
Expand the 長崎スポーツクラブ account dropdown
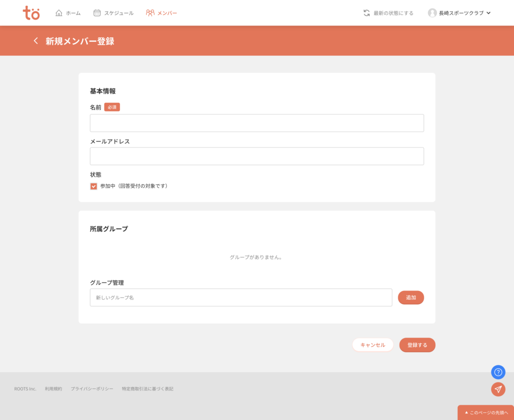click(x=459, y=13)
